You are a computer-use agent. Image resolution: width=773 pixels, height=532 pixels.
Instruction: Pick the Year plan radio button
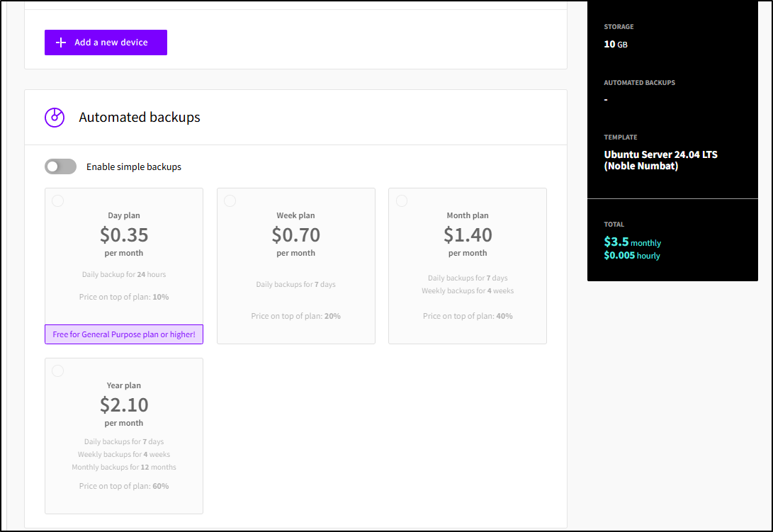coord(58,371)
